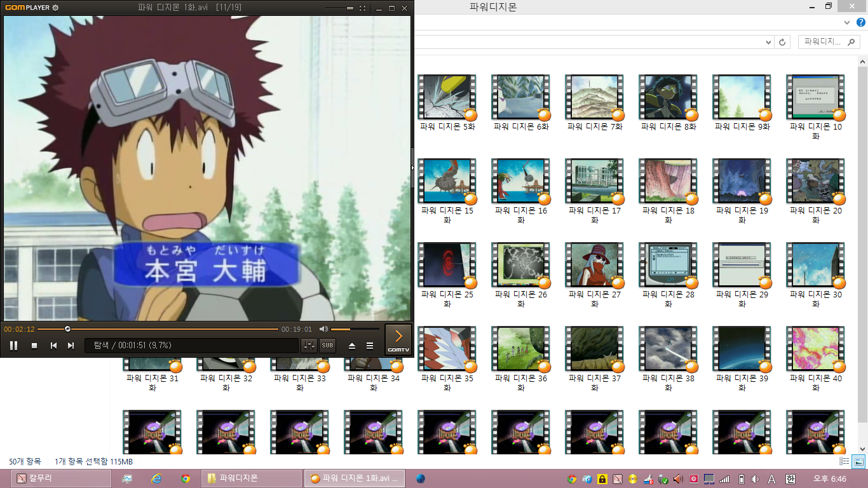The height and width of the screenshot is (488, 868).
Task: Click the Explorer scrollbar down arrow
Action: tap(862, 449)
